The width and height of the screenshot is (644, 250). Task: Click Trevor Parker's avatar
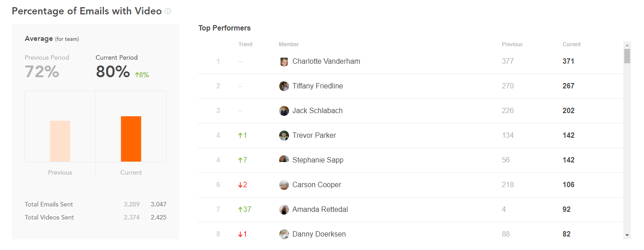point(284,136)
